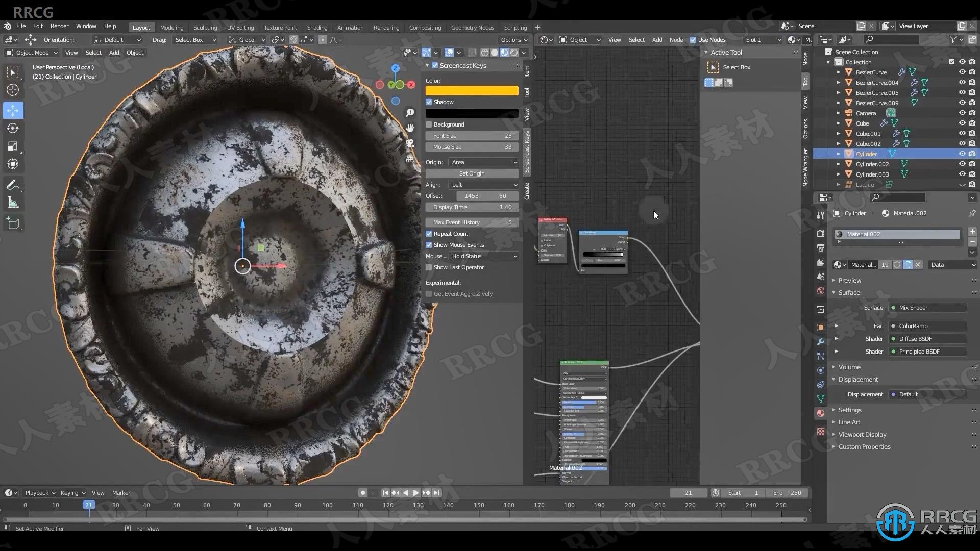The width and height of the screenshot is (980, 551).
Task: Click Set Origin button in sidebar
Action: 471,173
